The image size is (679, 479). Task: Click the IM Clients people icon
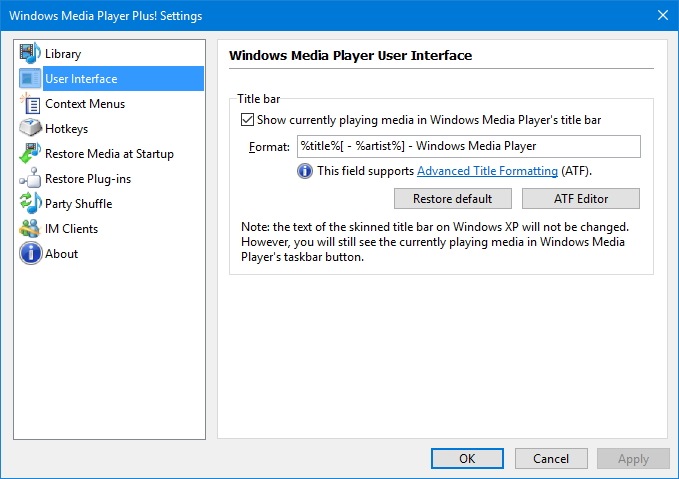coord(30,228)
